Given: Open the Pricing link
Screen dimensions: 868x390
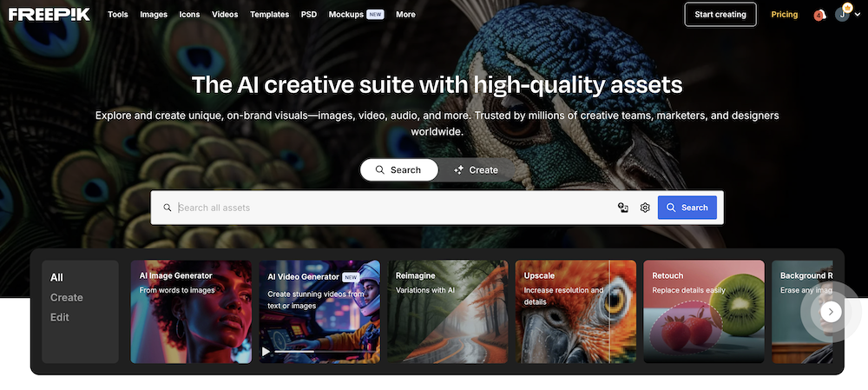Looking at the screenshot, I should pyautogui.click(x=785, y=15).
